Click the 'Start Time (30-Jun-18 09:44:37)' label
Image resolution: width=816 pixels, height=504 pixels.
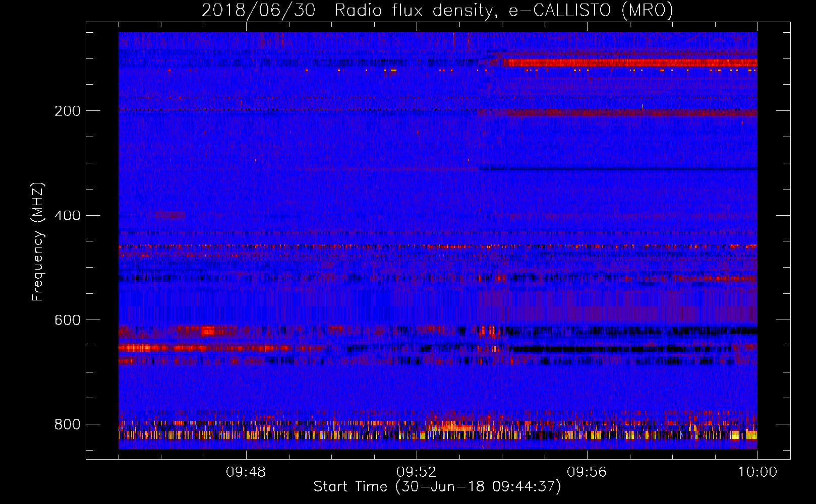tap(437, 487)
